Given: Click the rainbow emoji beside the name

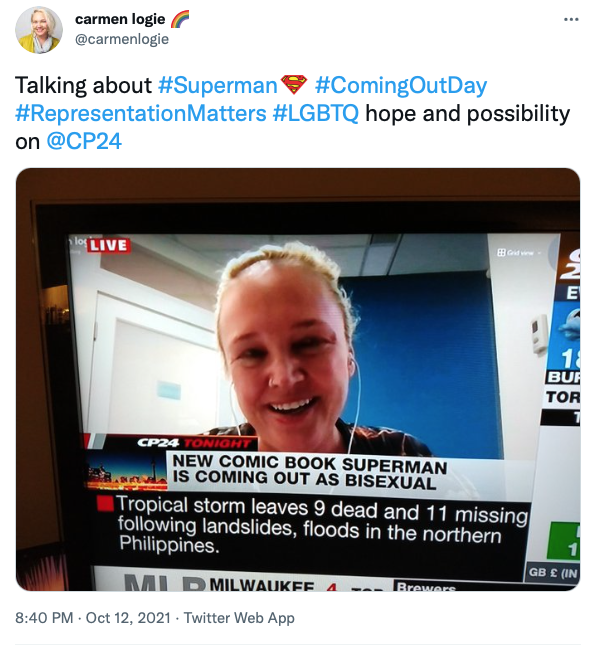Looking at the screenshot, I should pos(179,19).
